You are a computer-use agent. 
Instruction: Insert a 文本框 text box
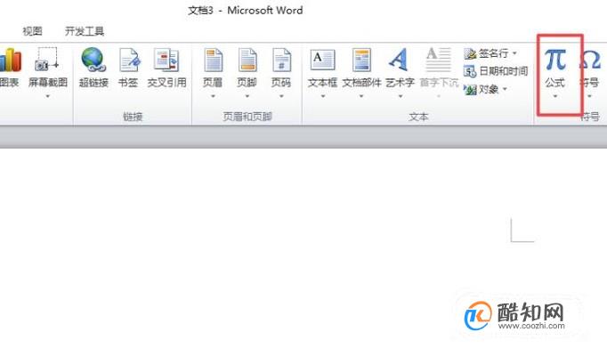tap(322, 67)
